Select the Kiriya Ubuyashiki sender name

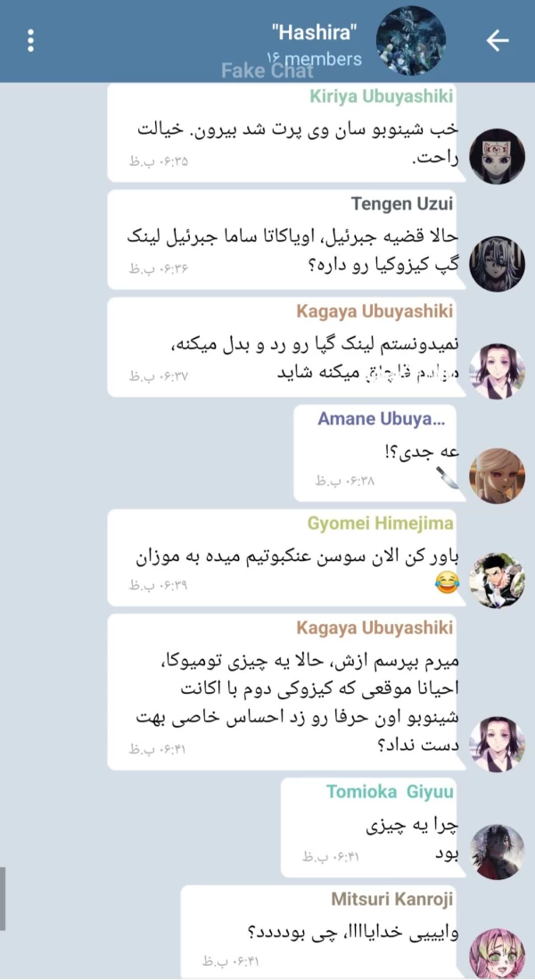pos(382,96)
